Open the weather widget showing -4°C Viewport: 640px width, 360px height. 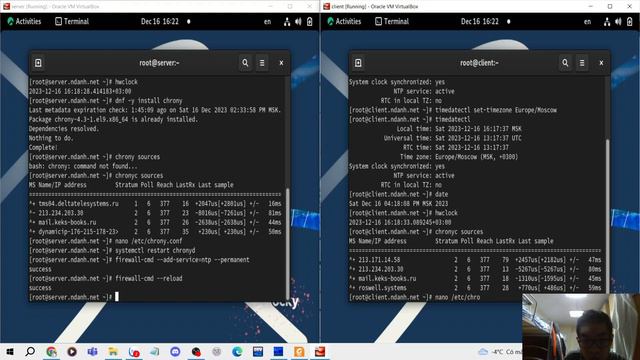500,351
